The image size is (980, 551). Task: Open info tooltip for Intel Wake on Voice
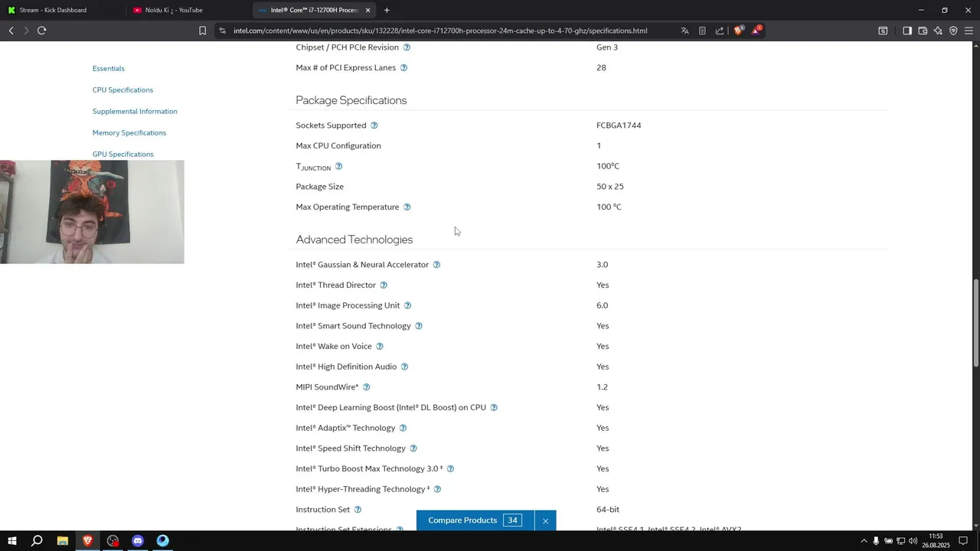point(380,347)
